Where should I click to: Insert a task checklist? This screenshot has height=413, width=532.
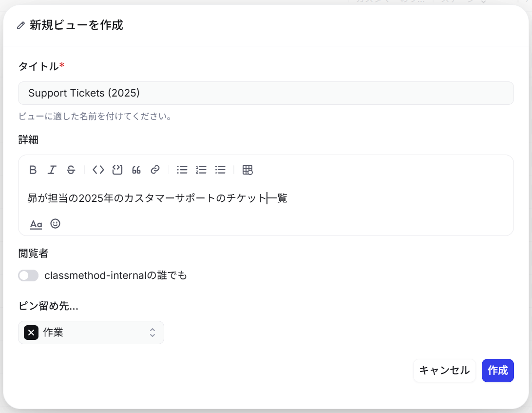(x=220, y=170)
